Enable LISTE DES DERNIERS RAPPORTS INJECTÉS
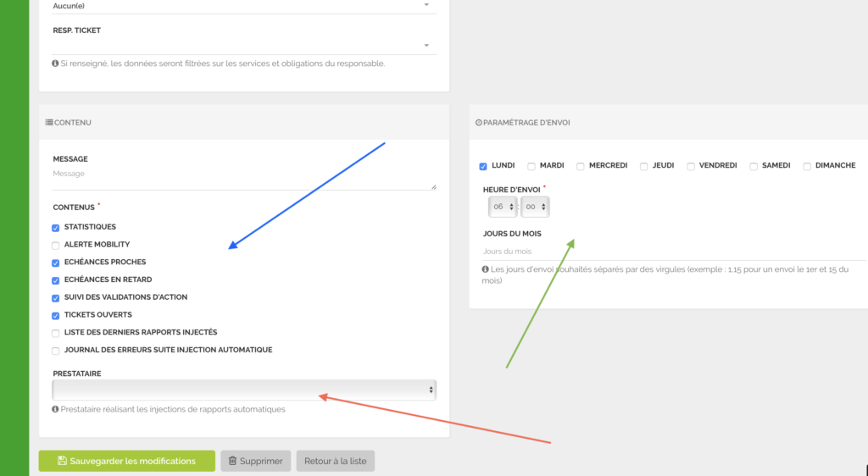 (x=56, y=334)
